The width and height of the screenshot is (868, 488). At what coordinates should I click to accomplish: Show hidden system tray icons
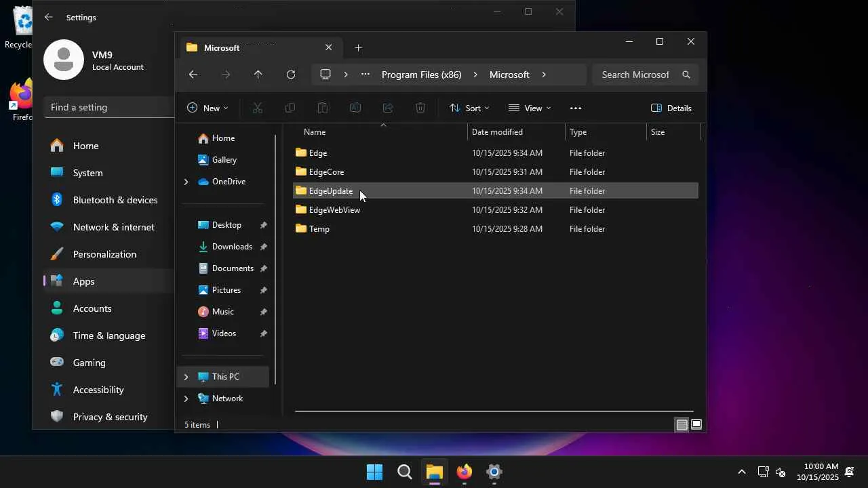(x=742, y=472)
